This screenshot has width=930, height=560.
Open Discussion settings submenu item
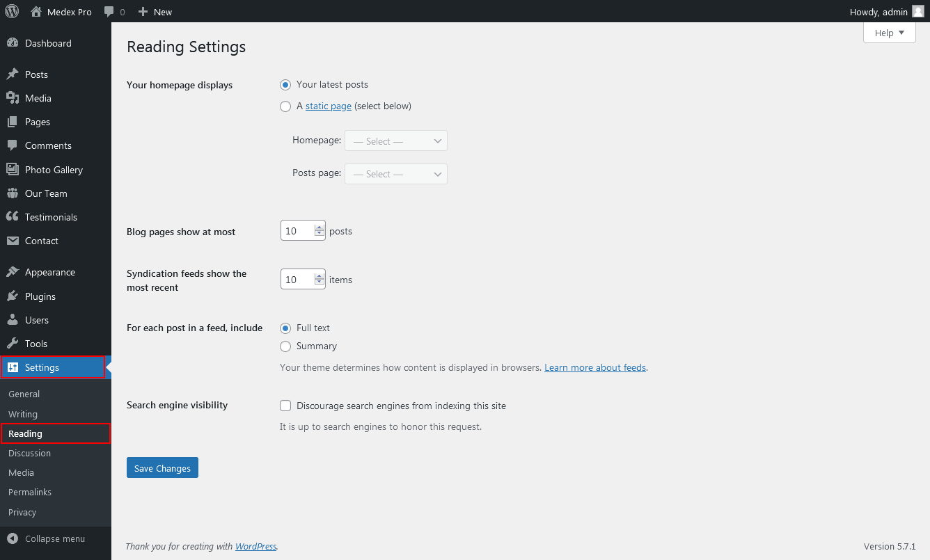click(29, 453)
